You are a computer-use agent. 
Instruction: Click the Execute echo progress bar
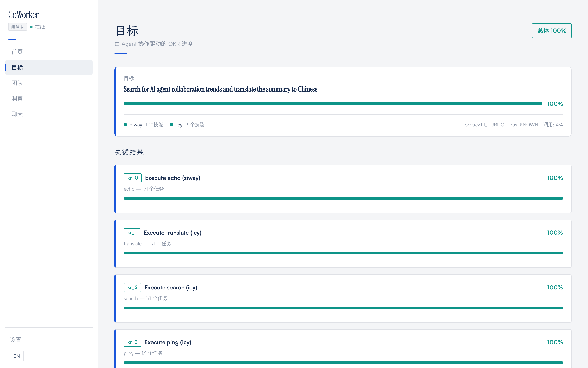pyautogui.click(x=343, y=198)
